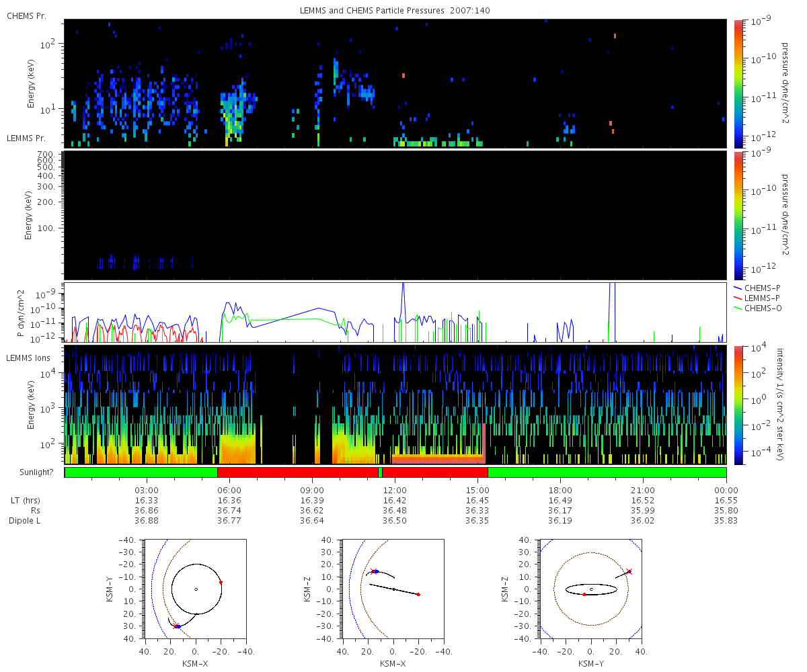Click the LEMMS Ions intensity spectrogram panel
Image resolution: width=807 pixels, height=672 pixels.
click(395, 405)
